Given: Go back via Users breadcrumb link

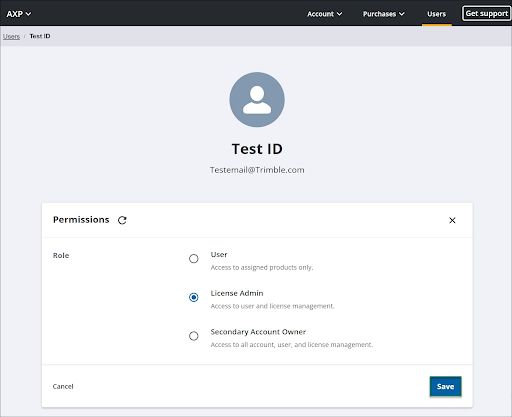Looking at the screenshot, I should (11, 36).
